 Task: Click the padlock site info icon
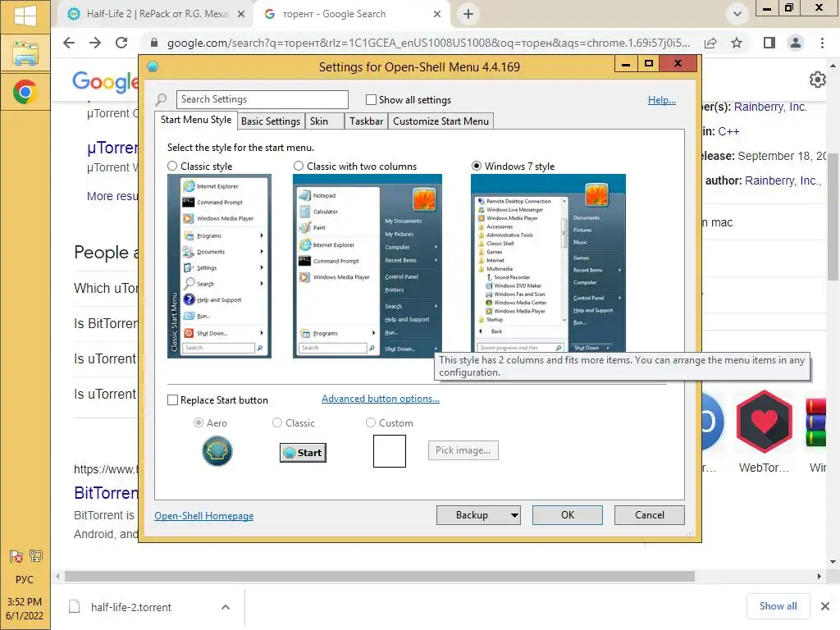tap(153, 43)
